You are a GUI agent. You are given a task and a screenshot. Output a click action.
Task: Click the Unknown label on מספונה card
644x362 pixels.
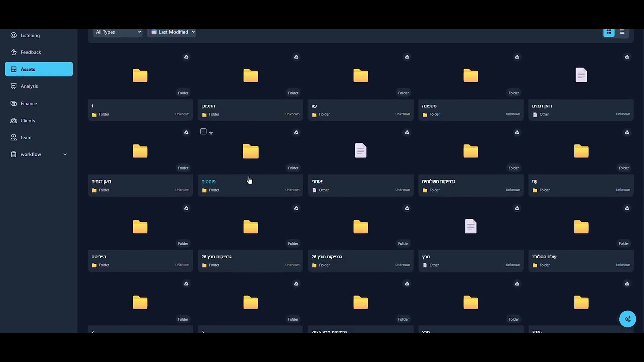point(513,114)
